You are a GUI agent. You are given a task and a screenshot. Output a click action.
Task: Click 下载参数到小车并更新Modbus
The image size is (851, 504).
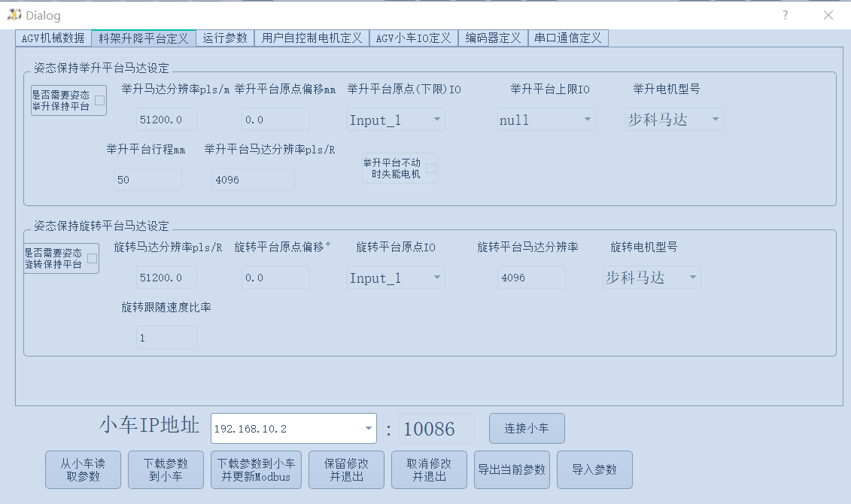click(x=256, y=469)
